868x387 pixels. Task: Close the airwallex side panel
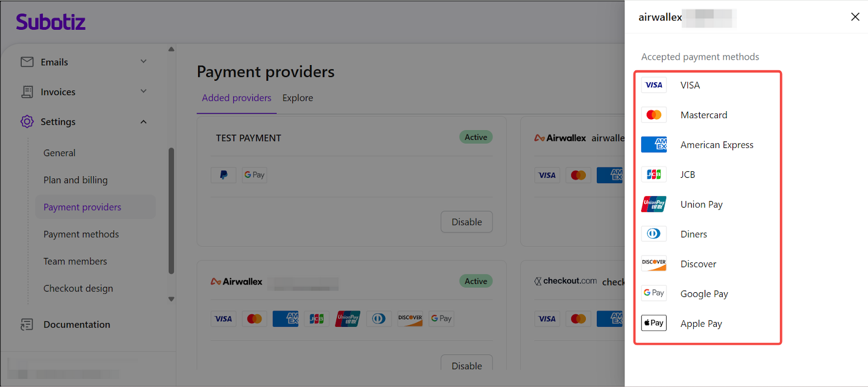click(x=855, y=17)
